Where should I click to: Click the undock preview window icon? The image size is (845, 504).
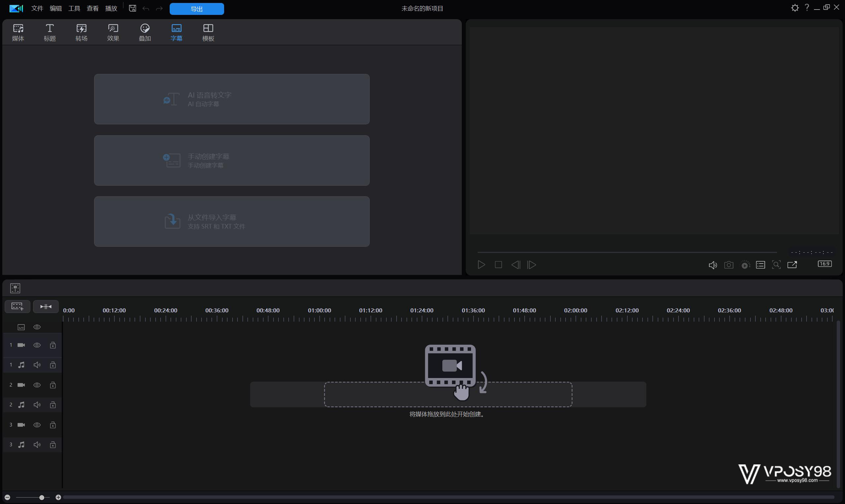click(x=792, y=265)
